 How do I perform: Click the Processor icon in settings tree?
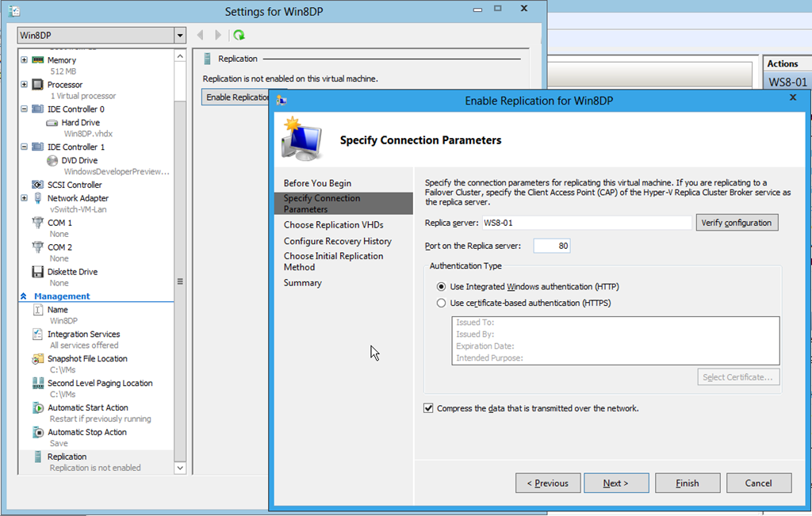(38, 84)
